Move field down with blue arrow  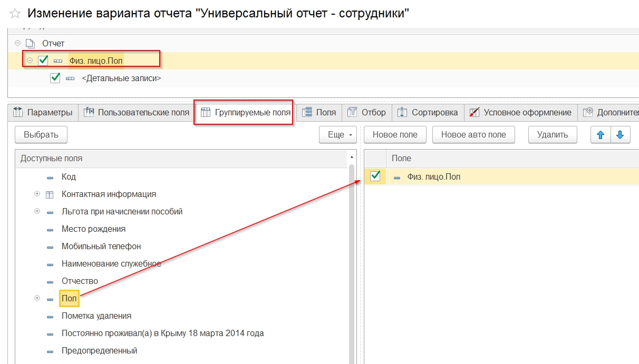click(620, 134)
